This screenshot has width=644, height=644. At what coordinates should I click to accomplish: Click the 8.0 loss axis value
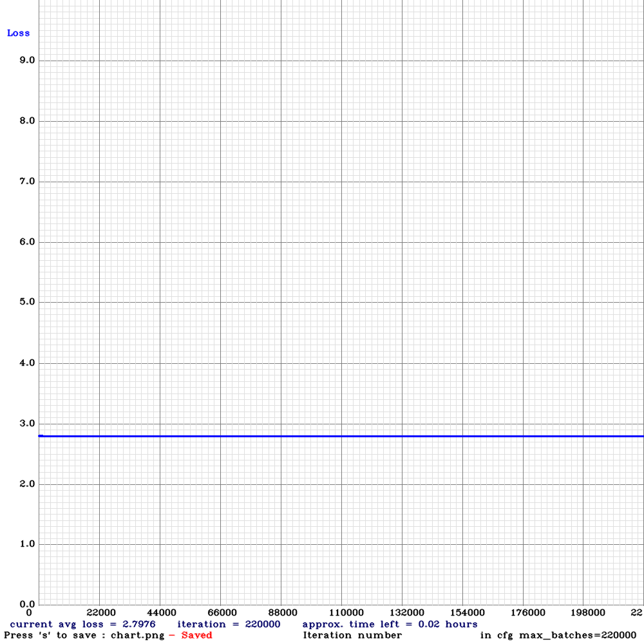tap(27, 121)
